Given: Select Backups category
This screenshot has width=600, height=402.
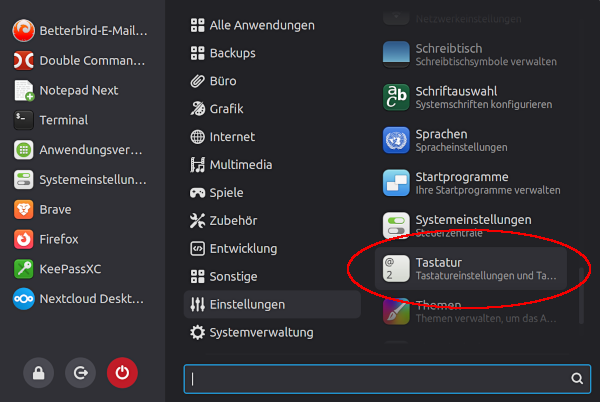Looking at the screenshot, I should (272, 53).
